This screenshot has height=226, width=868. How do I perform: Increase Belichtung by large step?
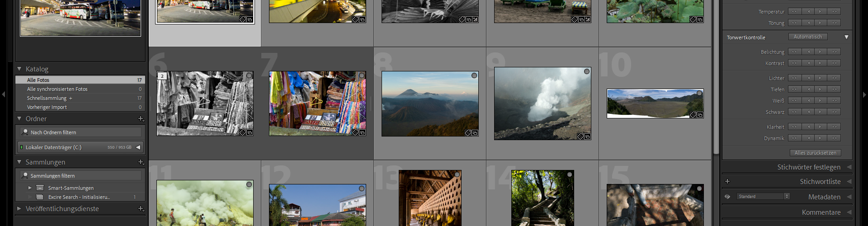tap(834, 52)
